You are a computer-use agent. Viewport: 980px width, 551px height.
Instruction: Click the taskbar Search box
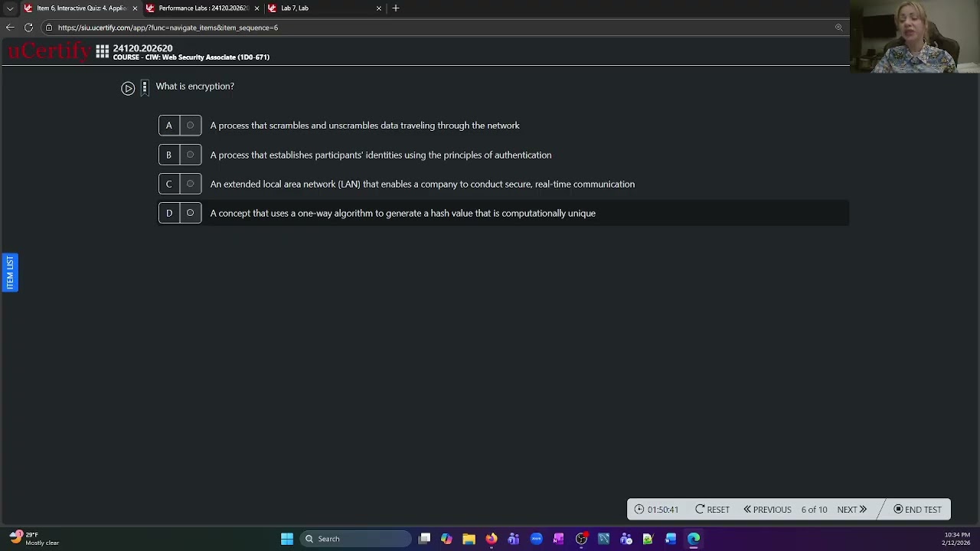pyautogui.click(x=356, y=539)
